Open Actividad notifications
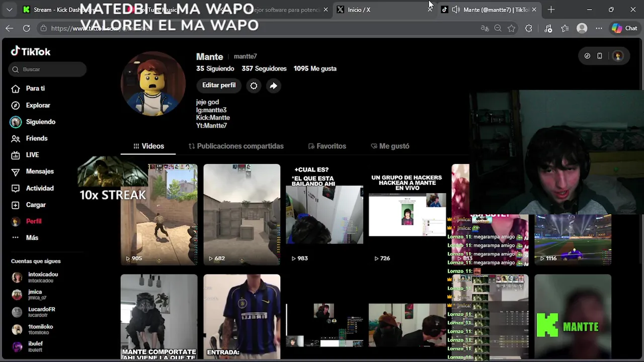 click(39, 188)
